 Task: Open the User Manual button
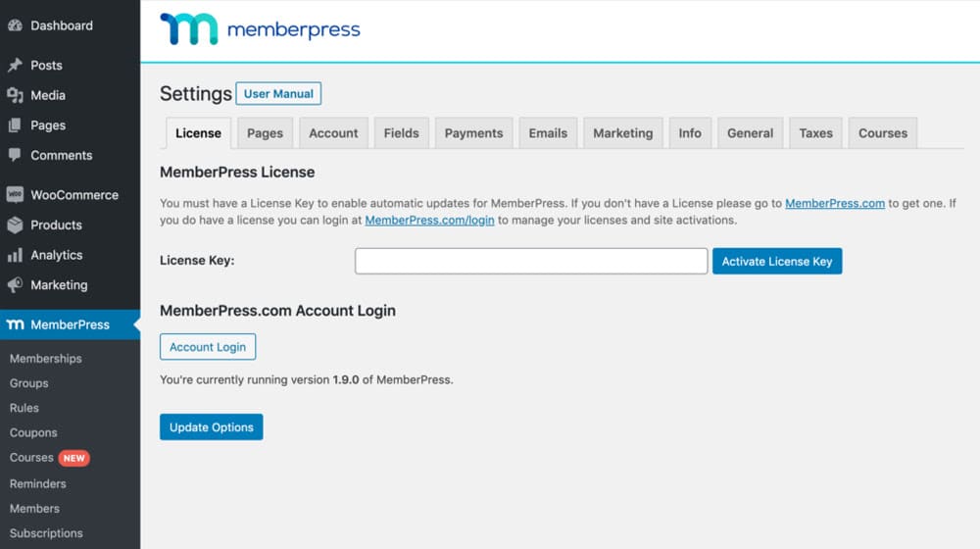coord(278,94)
